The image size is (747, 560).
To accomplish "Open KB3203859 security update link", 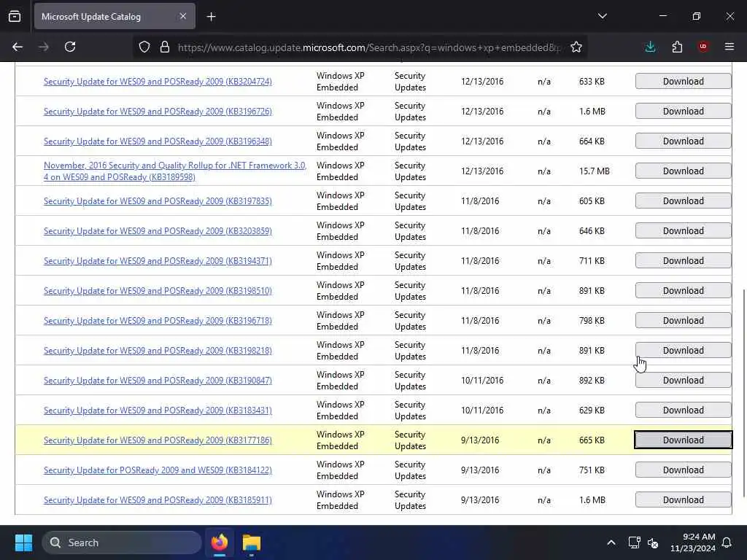I will [x=158, y=231].
